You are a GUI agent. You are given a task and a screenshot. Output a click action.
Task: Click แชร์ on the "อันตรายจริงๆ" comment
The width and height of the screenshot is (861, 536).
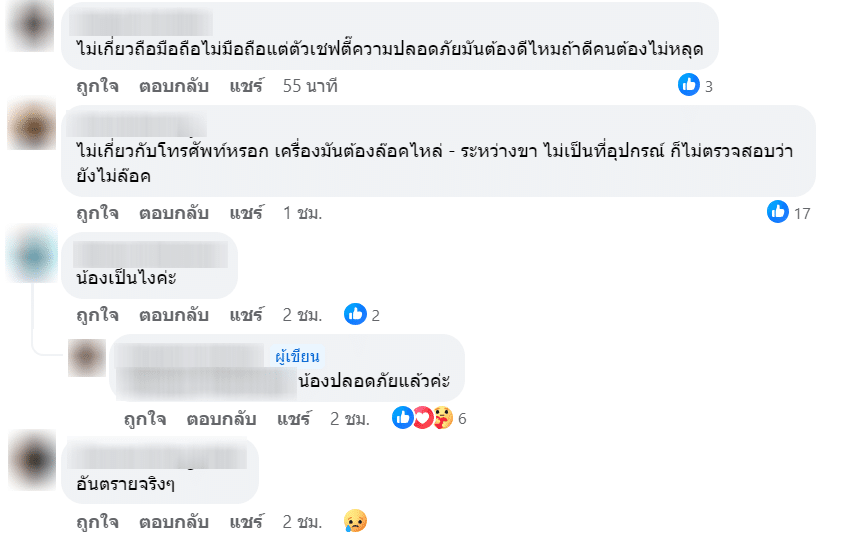click(x=246, y=521)
